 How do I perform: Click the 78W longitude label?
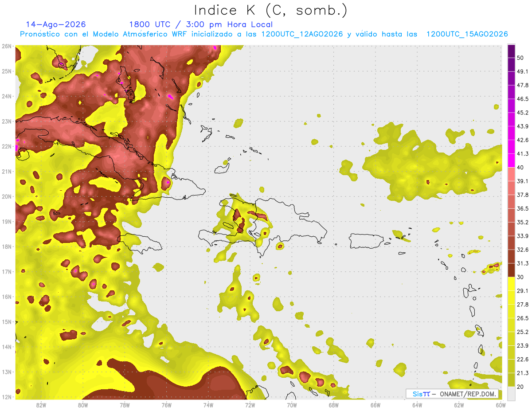click(x=125, y=405)
